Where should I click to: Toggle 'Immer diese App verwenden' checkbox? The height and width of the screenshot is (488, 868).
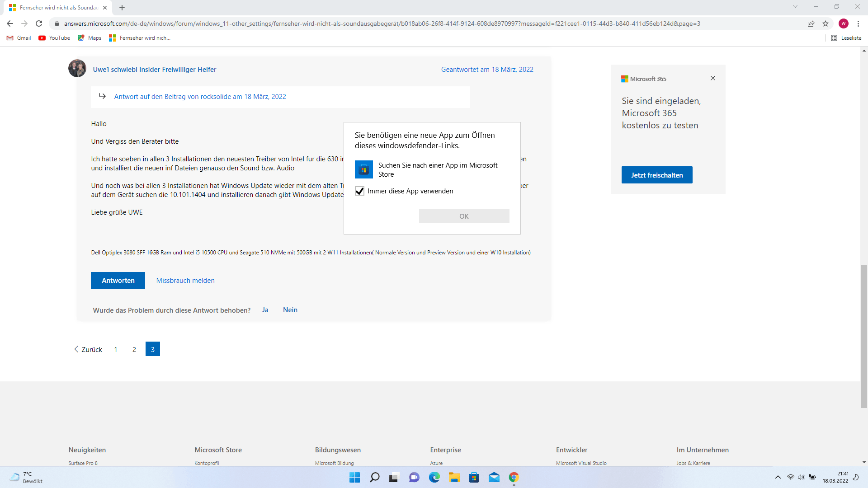(x=359, y=191)
